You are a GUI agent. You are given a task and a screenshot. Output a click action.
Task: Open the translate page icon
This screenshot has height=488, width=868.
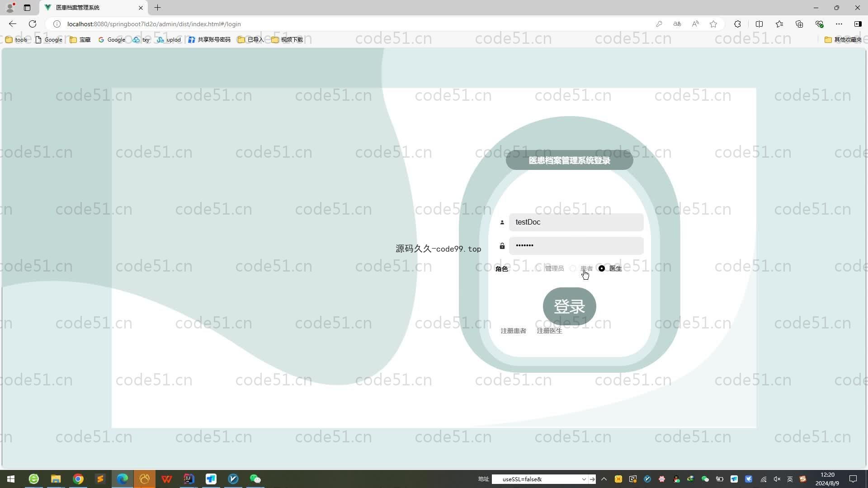(677, 24)
